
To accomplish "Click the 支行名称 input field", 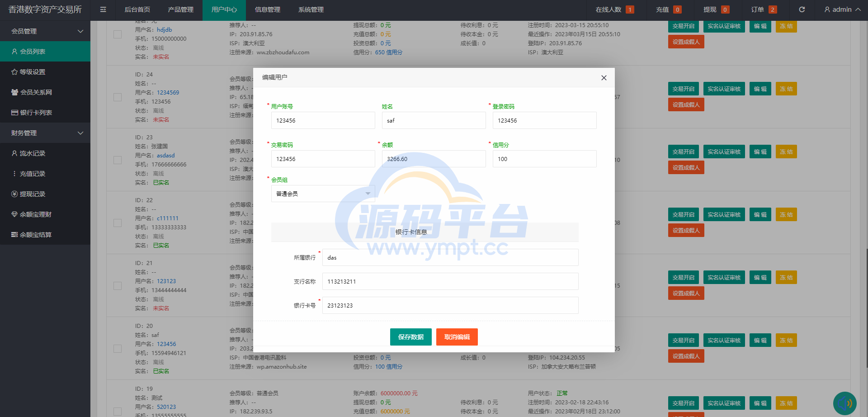I will pos(450,281).
